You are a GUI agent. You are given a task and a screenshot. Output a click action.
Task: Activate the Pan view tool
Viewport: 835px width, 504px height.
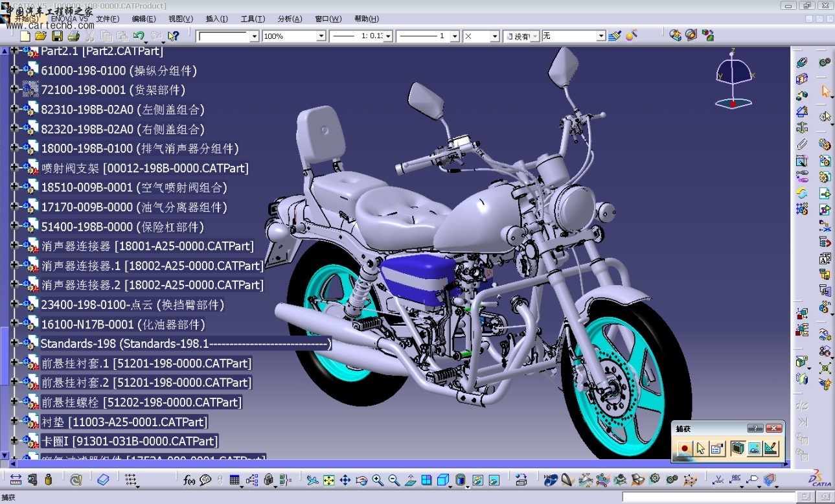345,480
